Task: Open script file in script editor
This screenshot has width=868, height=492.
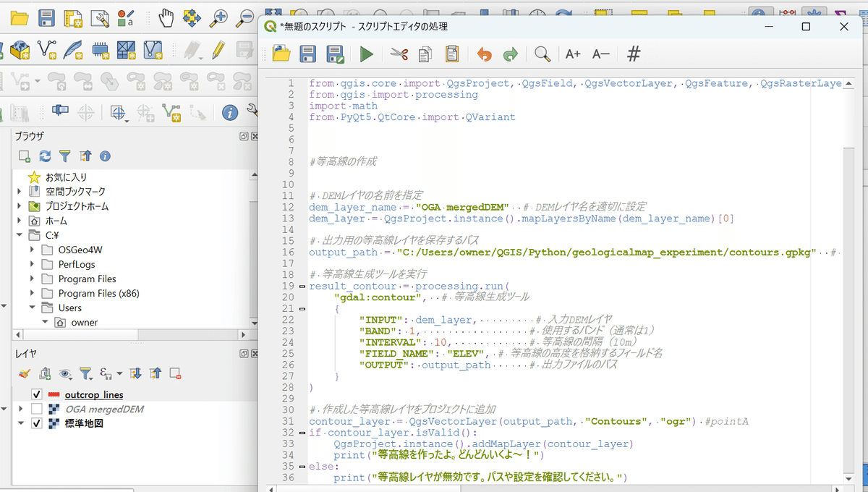Action: pos(281,54)
